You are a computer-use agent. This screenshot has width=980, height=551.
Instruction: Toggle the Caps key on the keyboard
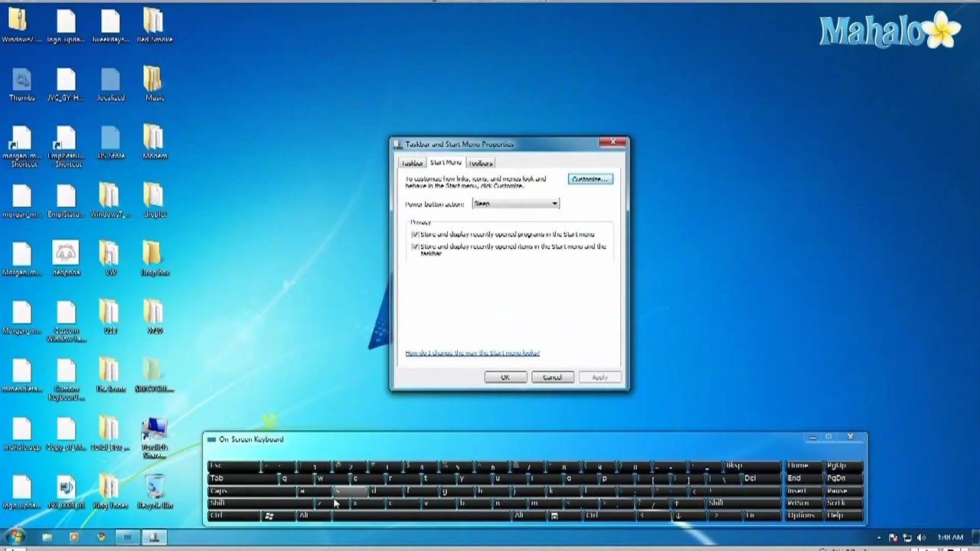253,491
